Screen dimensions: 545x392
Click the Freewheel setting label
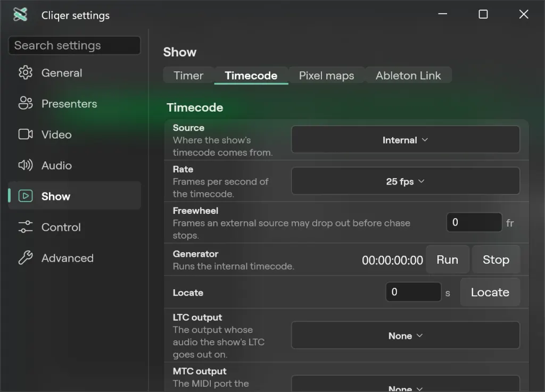pos(195,211)
